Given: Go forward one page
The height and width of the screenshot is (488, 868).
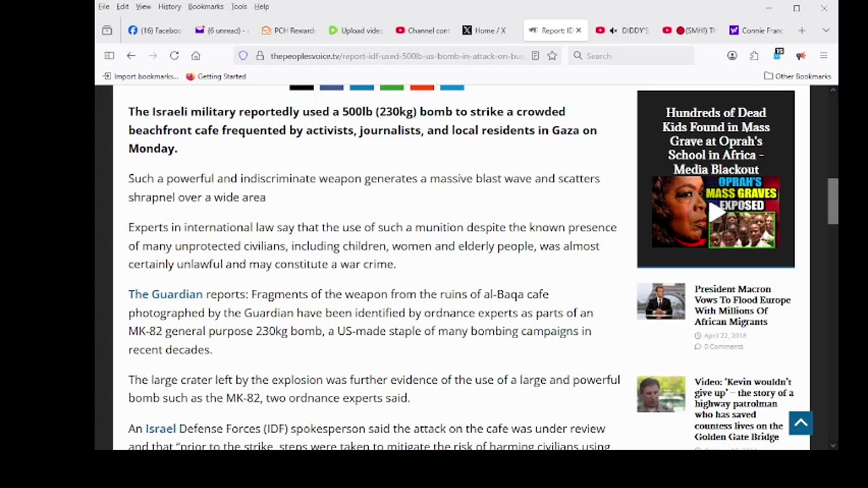Looking at the screenshot, I should click(x=153, y=56).
